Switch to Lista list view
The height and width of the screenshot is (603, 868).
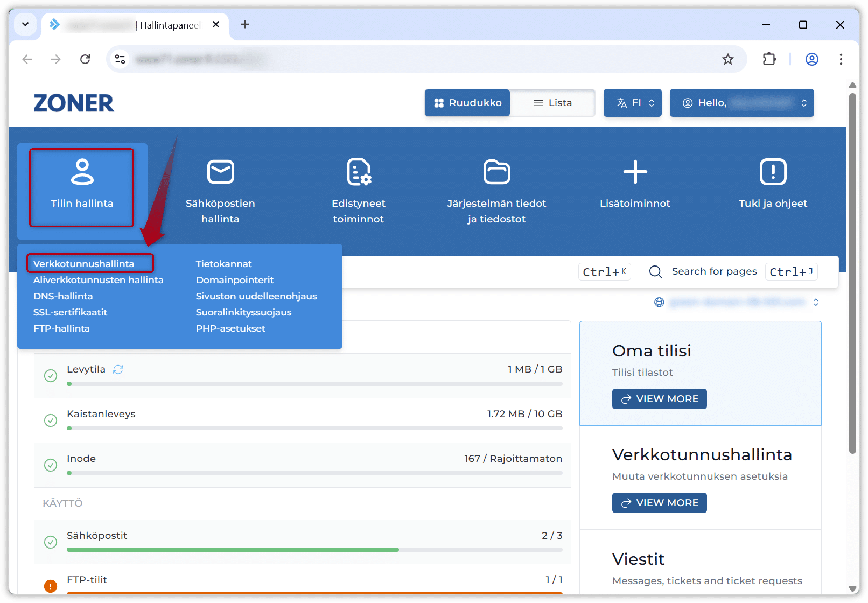552,103
